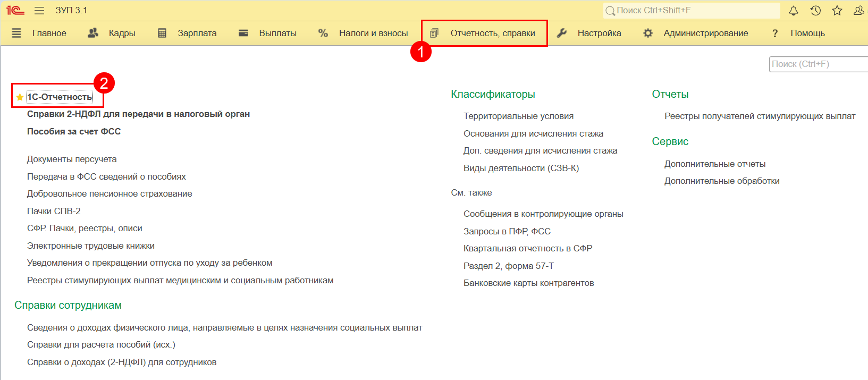Open the Зарплата section
Screen dimensions: 868x380
click(197, 33)
